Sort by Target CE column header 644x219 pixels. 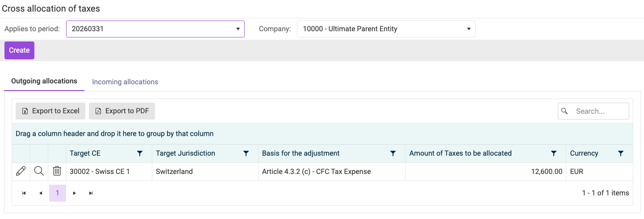[85, 153]
